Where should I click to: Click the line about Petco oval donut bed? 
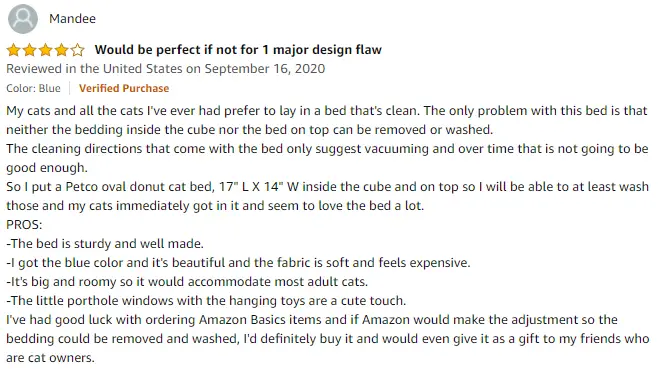(x=327, y=187)
